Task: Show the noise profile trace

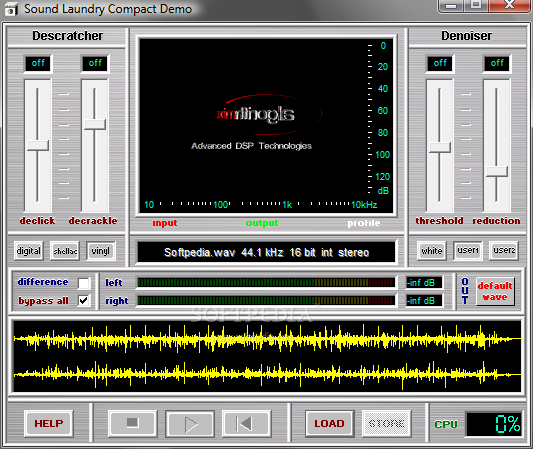Action: click(x=364, y=223)
